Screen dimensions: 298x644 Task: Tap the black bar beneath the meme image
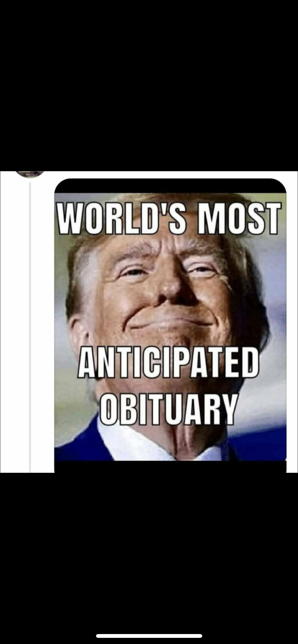(x=170, y=467)
